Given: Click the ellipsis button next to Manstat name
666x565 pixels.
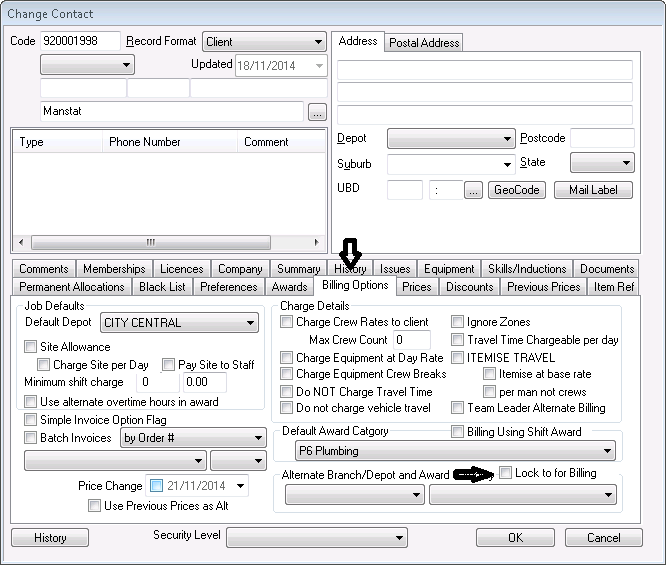Looking at the screenshot, I should (x=317, y=112).
